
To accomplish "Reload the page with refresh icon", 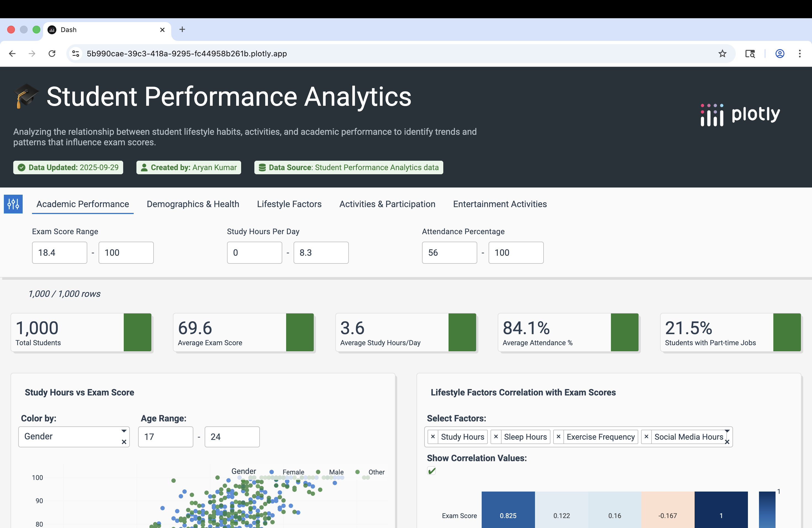I will [x=52, y=54].
